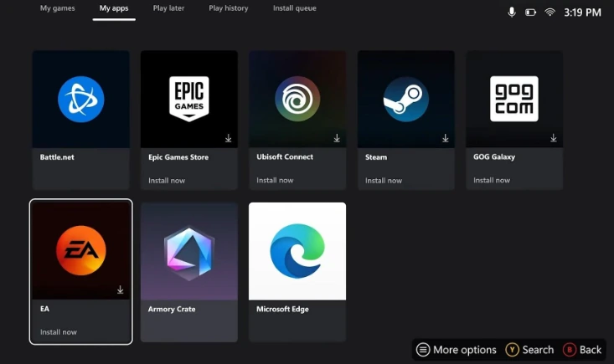
Task: Select the Steam logo
Action: 405,100
